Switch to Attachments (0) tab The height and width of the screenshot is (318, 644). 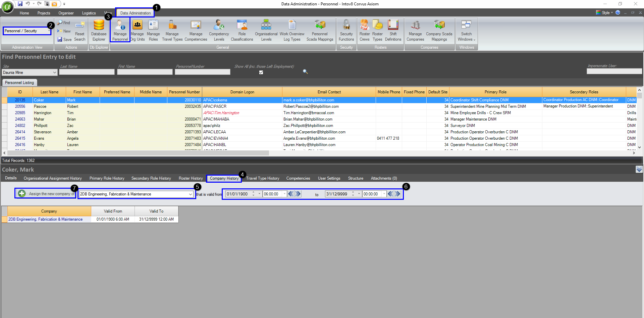(384, 178)
